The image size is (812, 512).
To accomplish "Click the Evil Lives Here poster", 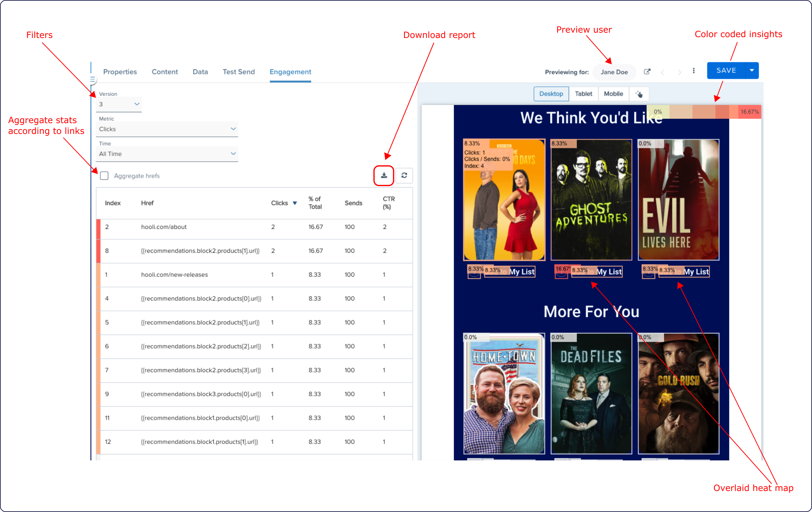I will pyautogui.click(x=679, y=199).
